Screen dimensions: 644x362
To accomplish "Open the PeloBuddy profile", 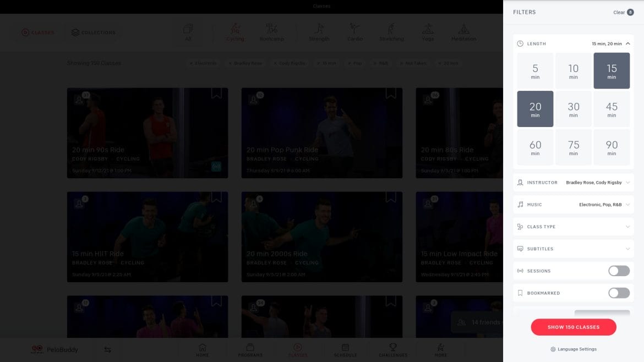I will (54, 350).
